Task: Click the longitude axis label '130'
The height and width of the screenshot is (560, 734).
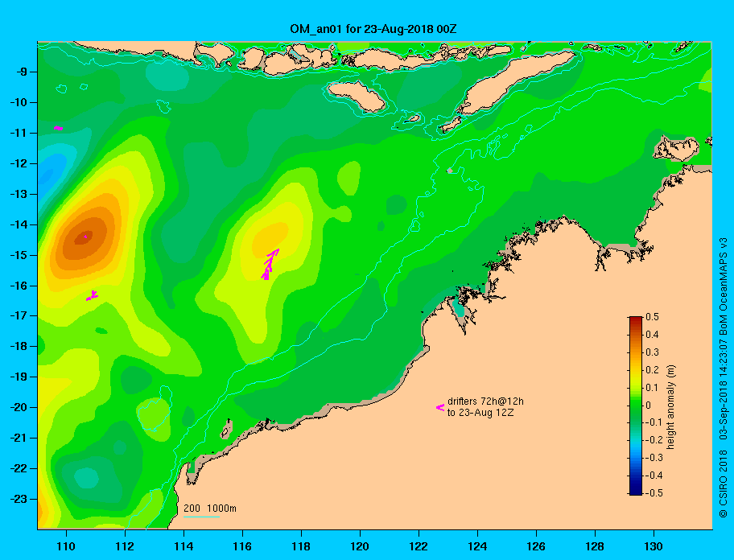Action: (x=653, y=546)
